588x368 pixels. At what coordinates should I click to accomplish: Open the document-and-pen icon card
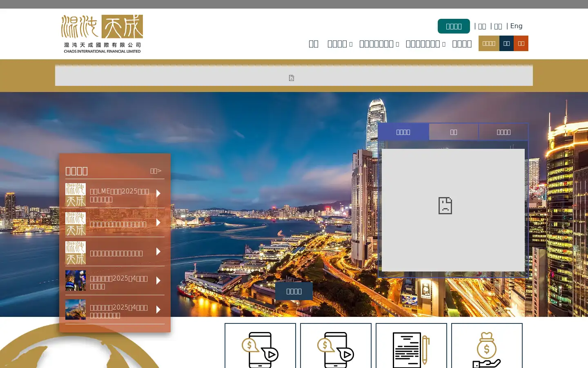click(411, 346)
